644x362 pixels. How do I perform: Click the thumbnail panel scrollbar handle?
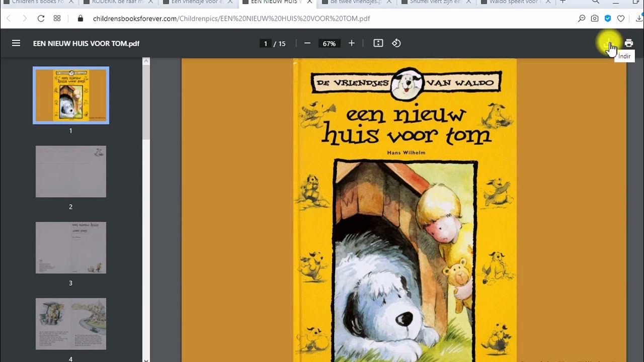point(146,102)
